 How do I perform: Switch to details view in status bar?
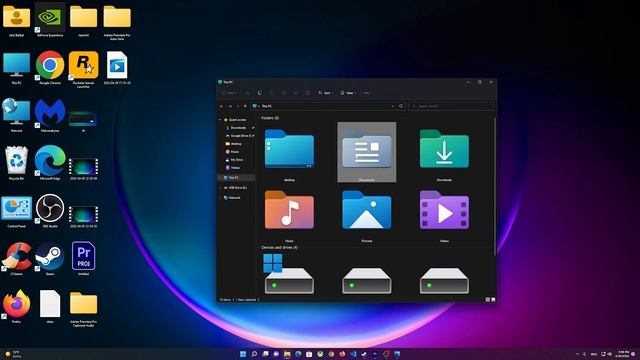tap(487, 300)
